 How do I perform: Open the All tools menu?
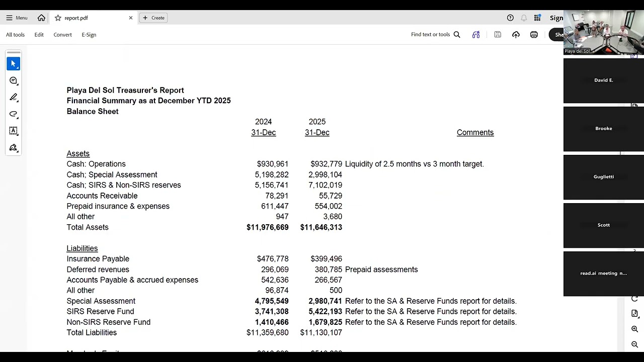pos(15,35)
